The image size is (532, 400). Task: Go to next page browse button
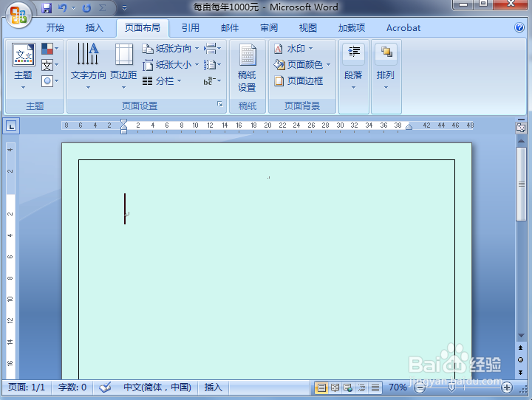(520, 372)
